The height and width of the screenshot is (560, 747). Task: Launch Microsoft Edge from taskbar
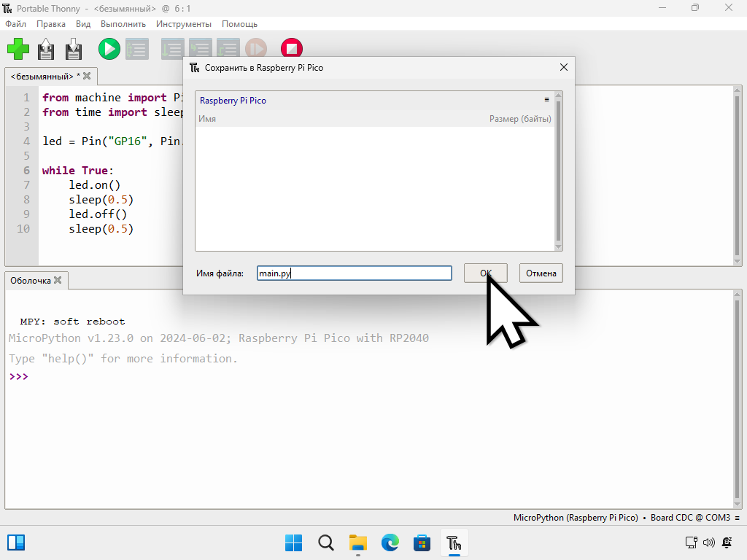390,542
